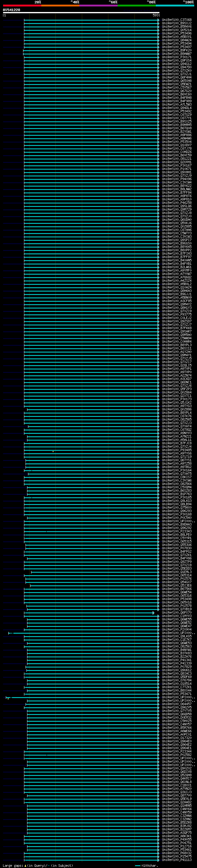Select the hit label UniRef100_B9HMH5
Viewport: 197px width, 868px height.
pos(177,125)
